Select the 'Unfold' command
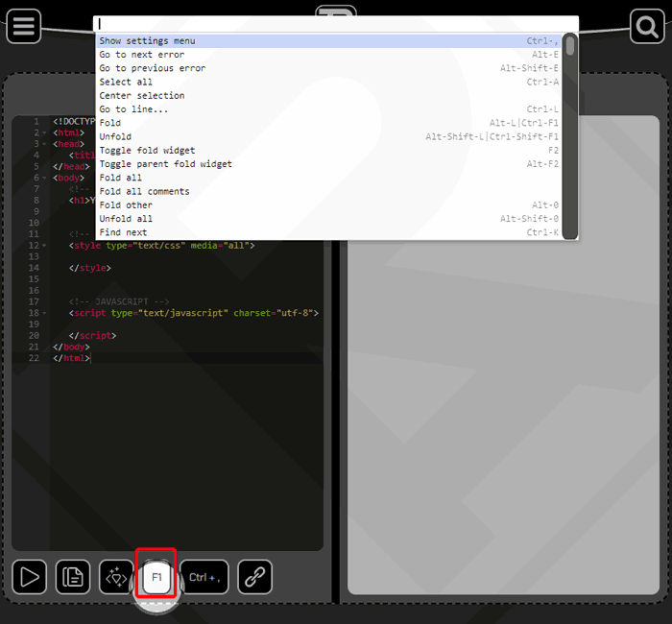 pos(329,136)
